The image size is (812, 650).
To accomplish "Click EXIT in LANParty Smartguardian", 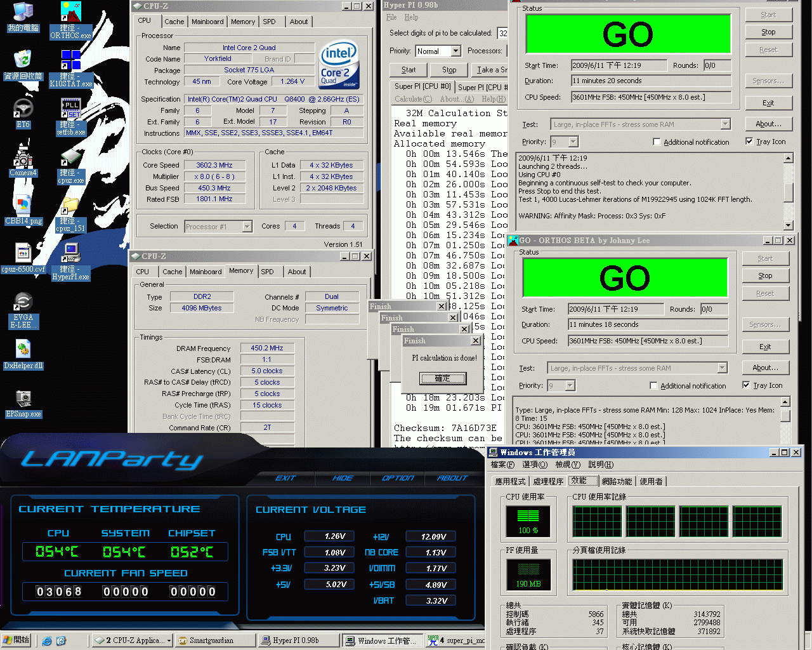I will pyautogui.click(x=285, y=478).
